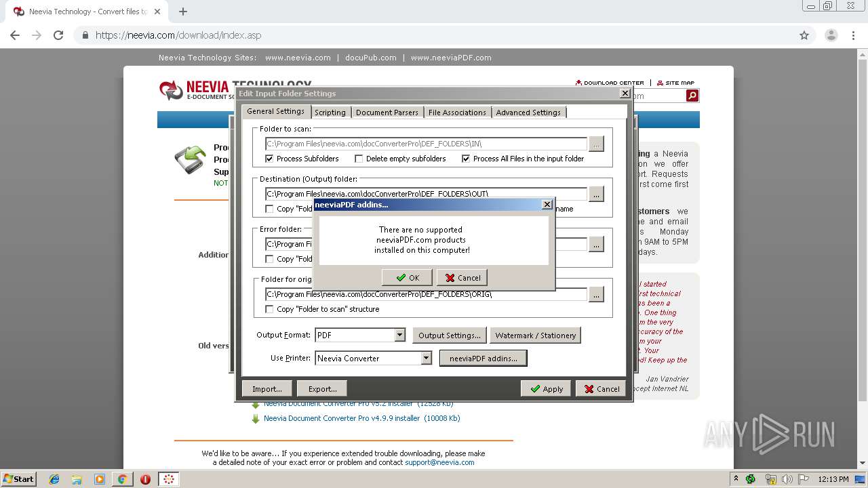Cancel the Edit Input Folder Settings dialog
The height and width of the screenshot is (488, 868).
point(601,388)
